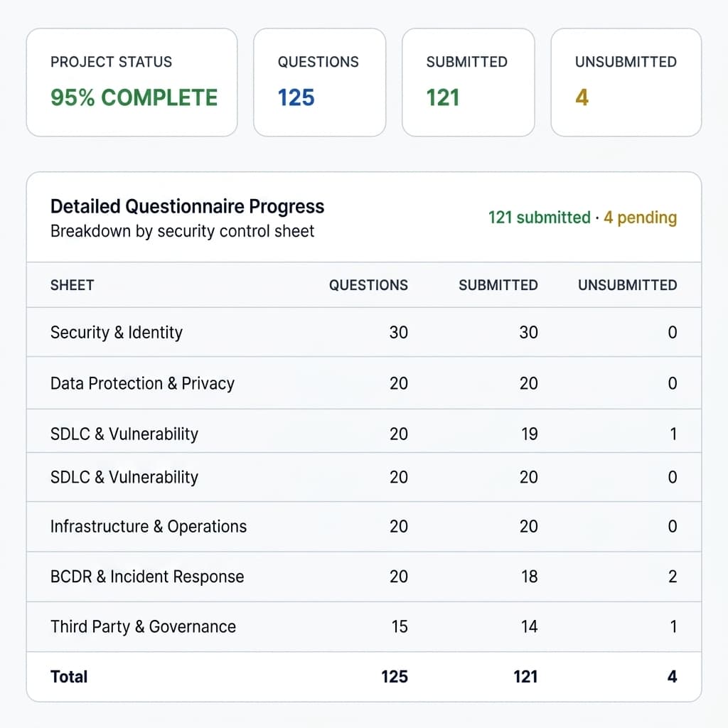Click Infrastructure & Operations unsubmitted value 0
The height and width of the screenshot is (728, 728).
pyautogui.click(x=673, y=527)
